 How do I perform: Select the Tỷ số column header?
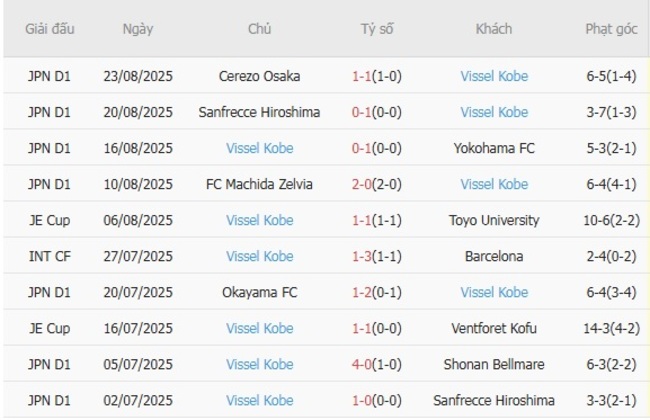(x=377, y=29)
